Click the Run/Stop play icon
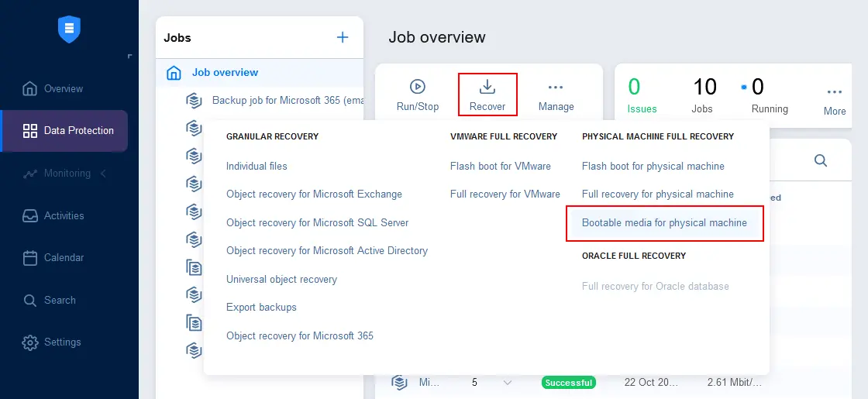 tap(418, 86)
